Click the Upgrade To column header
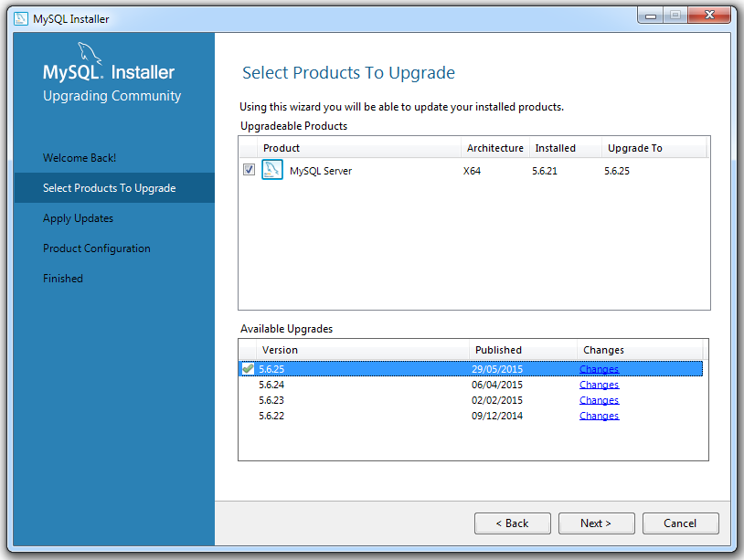 click(x=654, y=148)
